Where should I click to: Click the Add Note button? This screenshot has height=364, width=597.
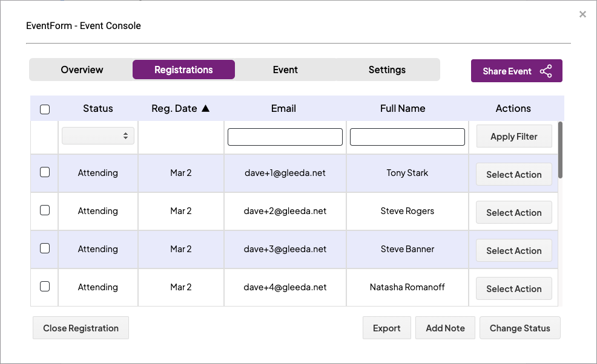[x=445, y=328]
